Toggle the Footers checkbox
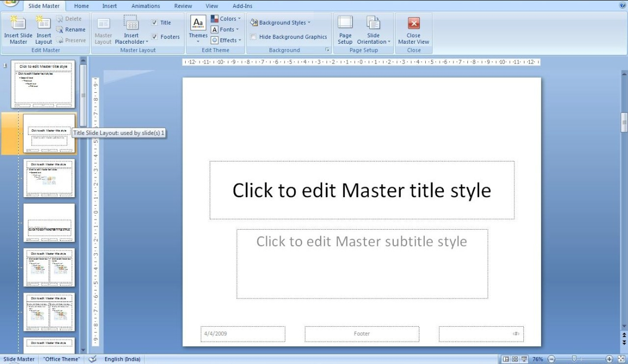628x364 pixels. click(x=155, y=36)
